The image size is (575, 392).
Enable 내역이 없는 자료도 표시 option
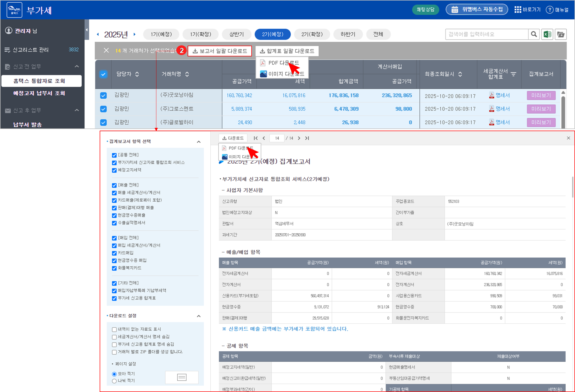pos(114,330)
